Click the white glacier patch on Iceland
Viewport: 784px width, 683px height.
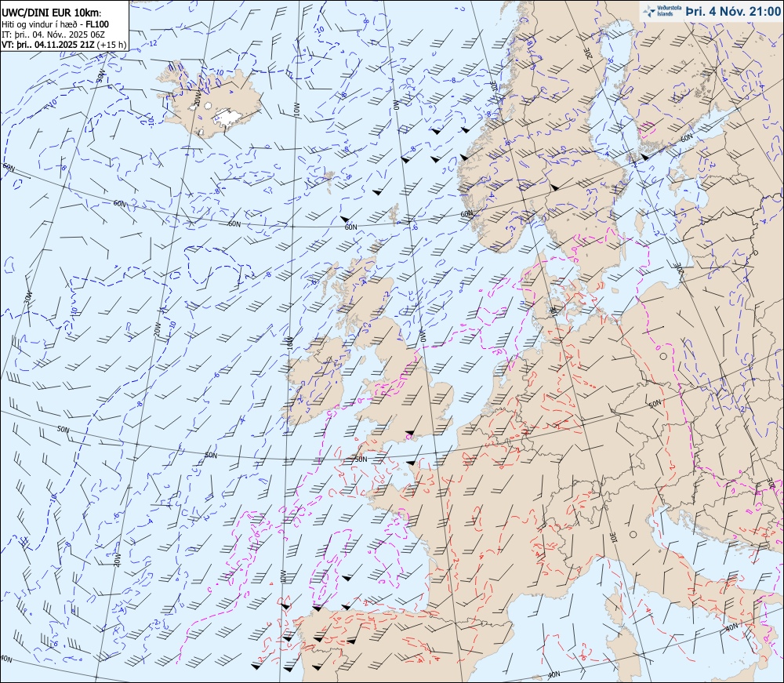228,118
